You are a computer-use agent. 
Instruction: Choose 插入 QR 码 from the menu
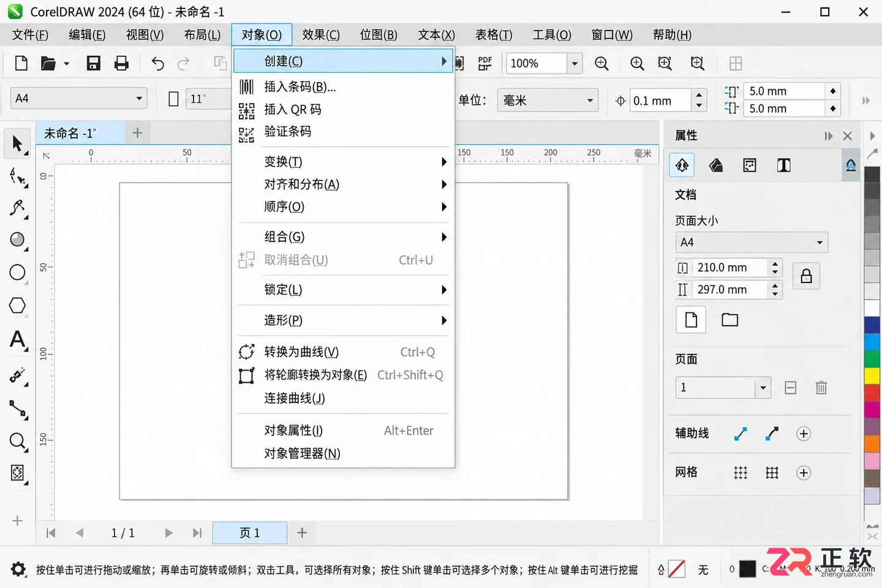pos(344,110)
